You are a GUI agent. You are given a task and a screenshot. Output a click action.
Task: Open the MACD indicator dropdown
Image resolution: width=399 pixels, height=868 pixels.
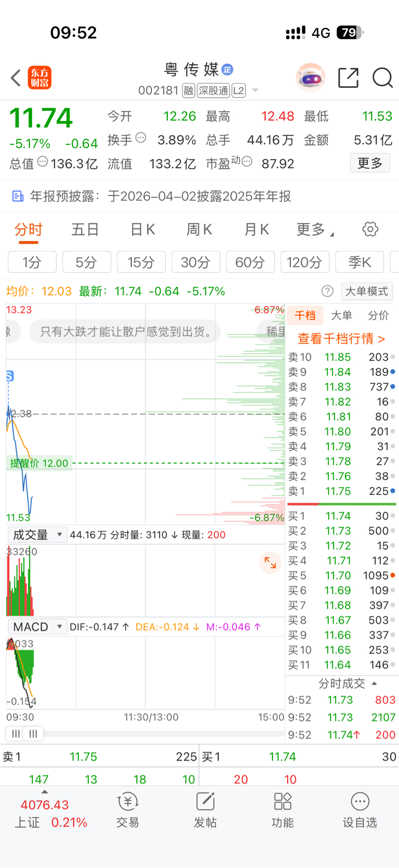pos(37,627)
